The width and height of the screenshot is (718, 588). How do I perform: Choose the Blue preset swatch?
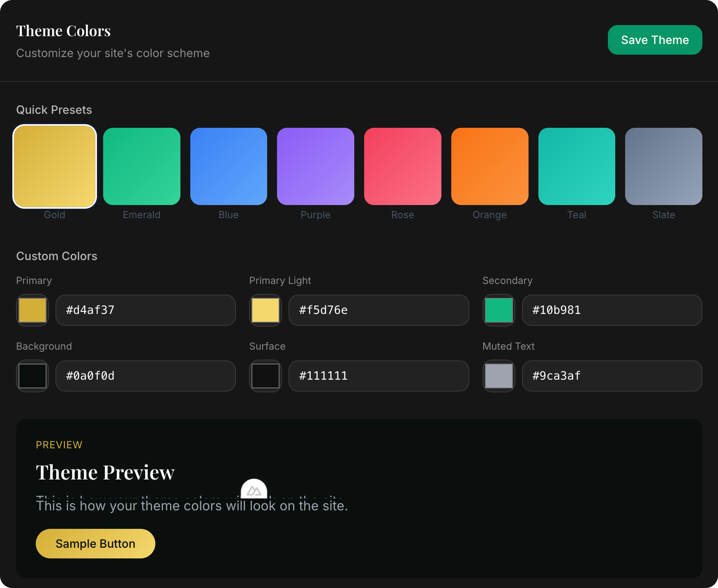[229, 166]
